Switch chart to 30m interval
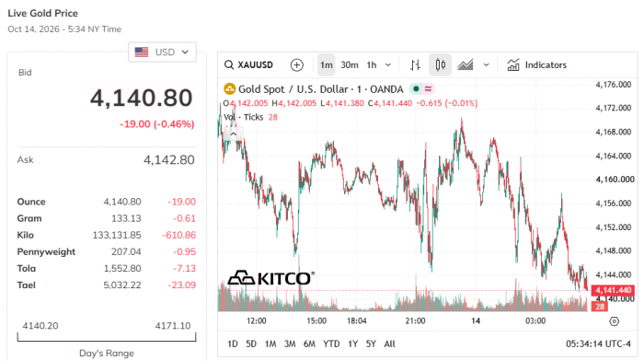Viewport: 644px width, 361px height. pos(350,65)
